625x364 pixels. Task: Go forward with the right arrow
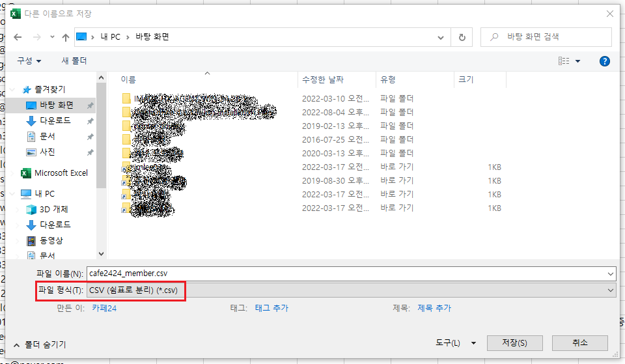[36, 37]
